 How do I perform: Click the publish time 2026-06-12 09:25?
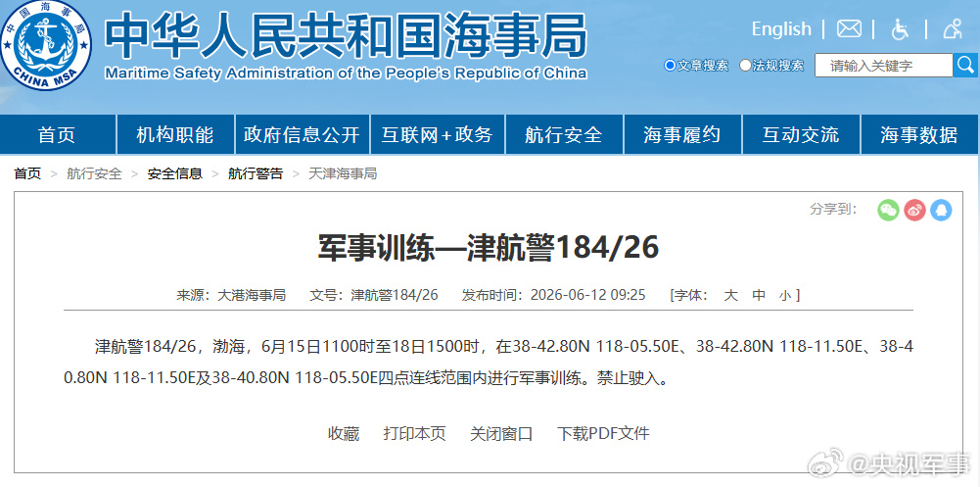tap(588, 295)
